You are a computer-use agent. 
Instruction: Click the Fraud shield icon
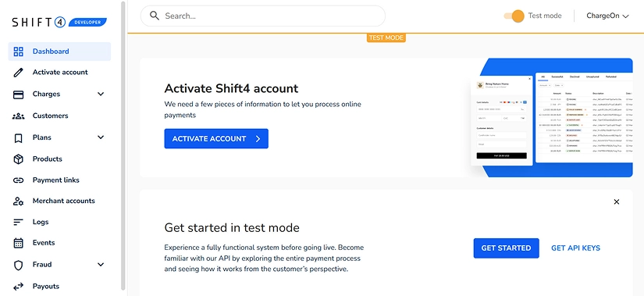[19, 265]
